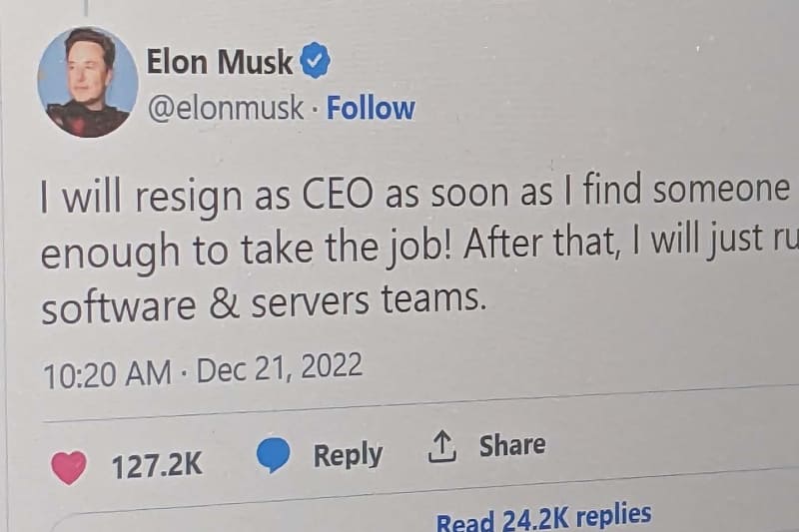Click the "Elon Musk" display name

click(x=220, y=64)
